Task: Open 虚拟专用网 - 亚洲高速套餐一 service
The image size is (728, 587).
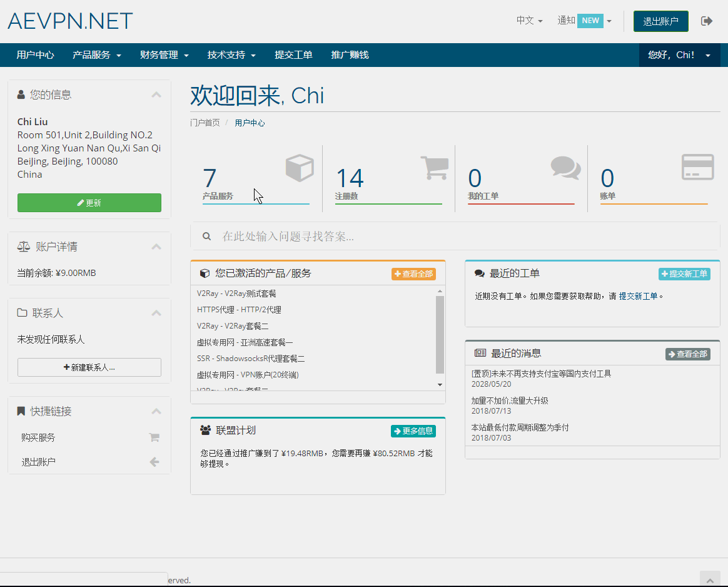Action: point(245,342)
